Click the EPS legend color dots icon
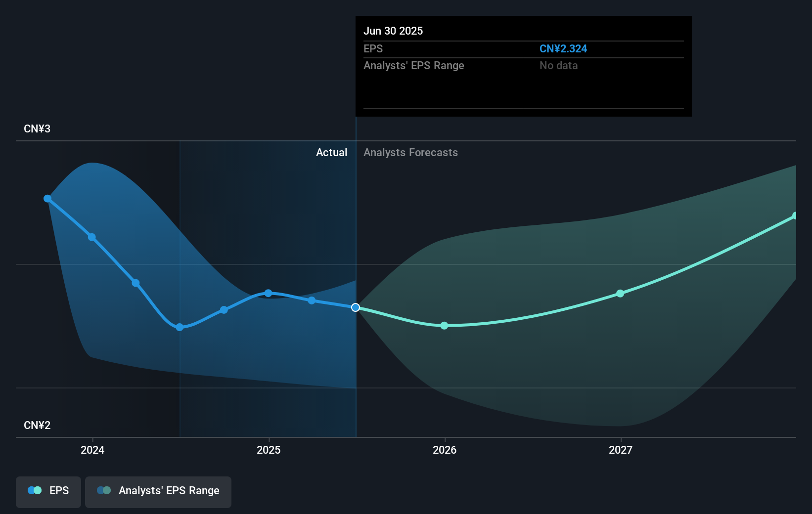 point(35,490)
